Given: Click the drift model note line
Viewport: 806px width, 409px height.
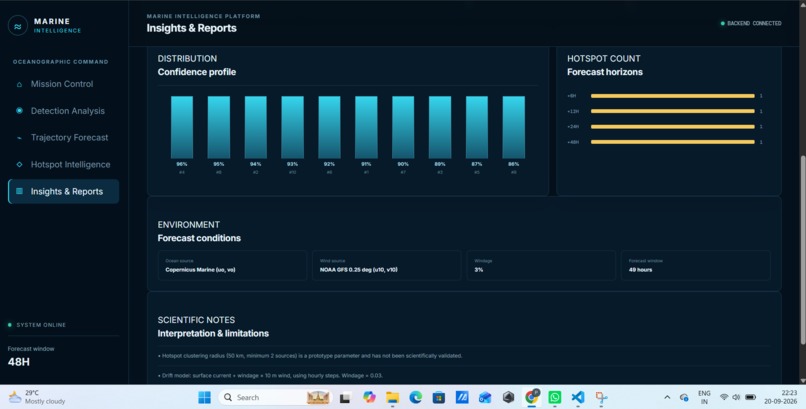Looking at the screenshot, I should coord(270,376).
